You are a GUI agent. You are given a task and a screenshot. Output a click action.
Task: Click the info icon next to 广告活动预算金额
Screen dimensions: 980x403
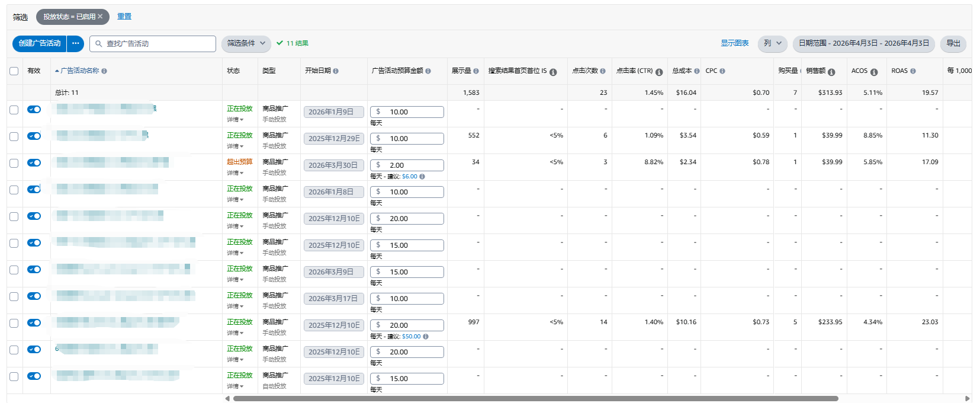[428, 71]
